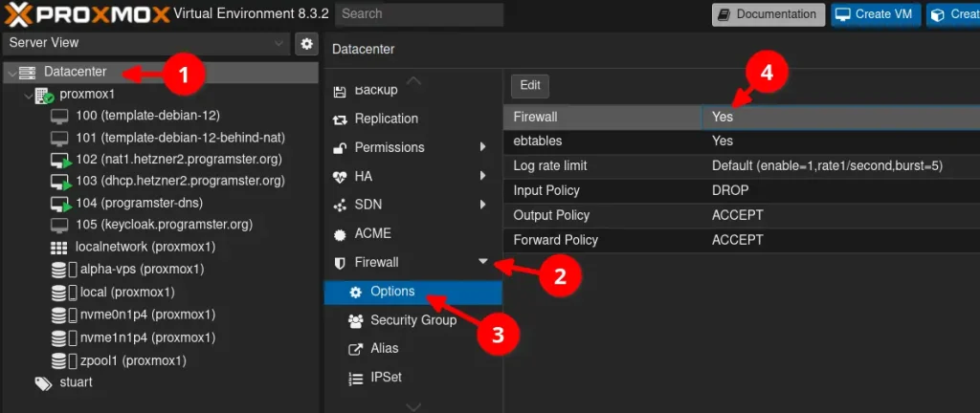Viewport: 980px width, 413px height.
Task: Select 103 (dhcp.hetzner2.programster.org) in tree
Action: click(x=180, y=181)
